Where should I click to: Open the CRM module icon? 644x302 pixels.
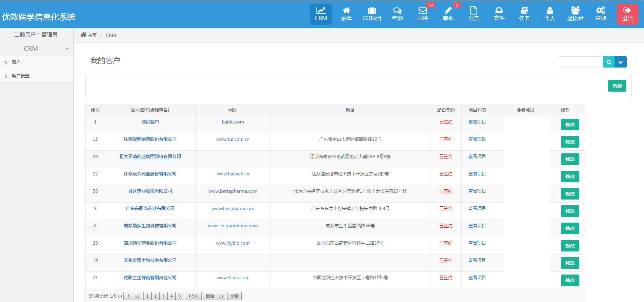[321, 14]
